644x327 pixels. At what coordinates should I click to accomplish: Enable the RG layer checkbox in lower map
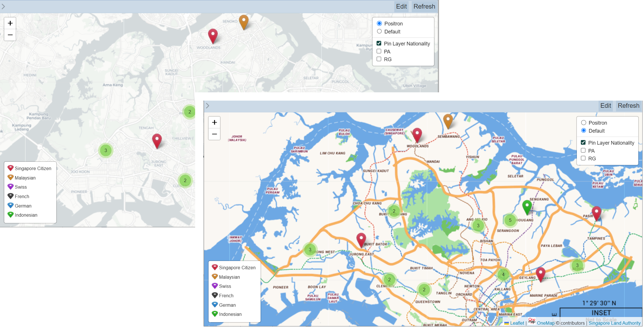[583, 158]
